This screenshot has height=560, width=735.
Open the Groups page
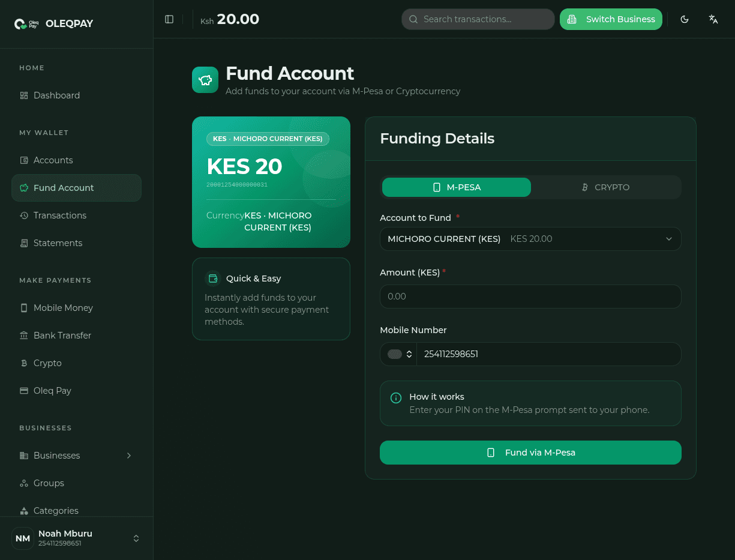tap(76, 483)
